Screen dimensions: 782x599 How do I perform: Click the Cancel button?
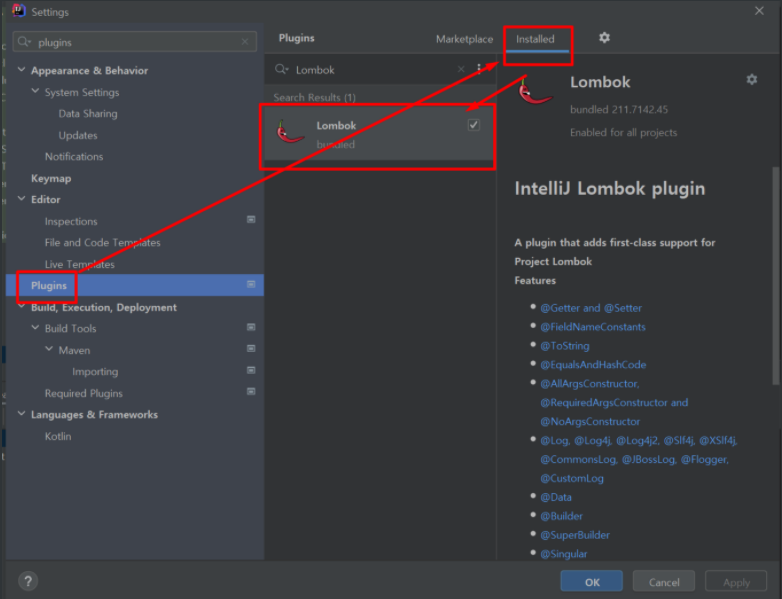(x=664, y=582)
